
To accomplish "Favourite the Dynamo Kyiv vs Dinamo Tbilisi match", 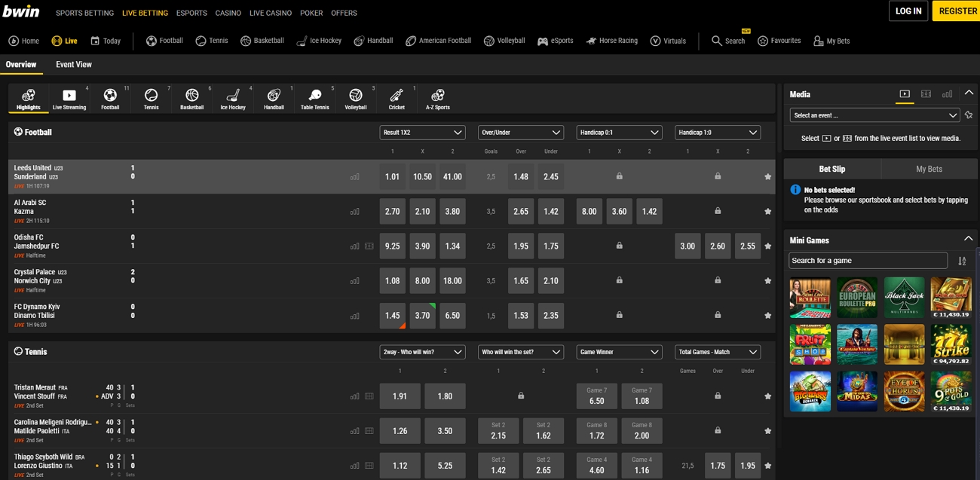I will tap(767, 316).
